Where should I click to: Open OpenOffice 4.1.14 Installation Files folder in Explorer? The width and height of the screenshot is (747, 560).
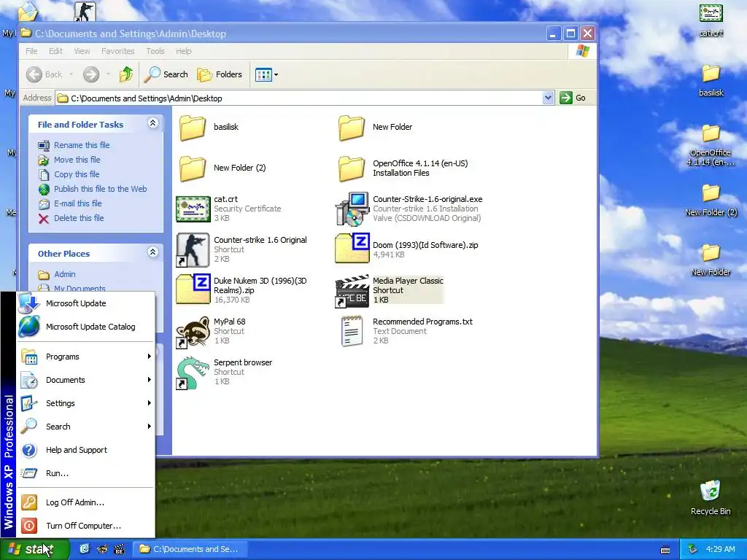[x=352, y=168]
